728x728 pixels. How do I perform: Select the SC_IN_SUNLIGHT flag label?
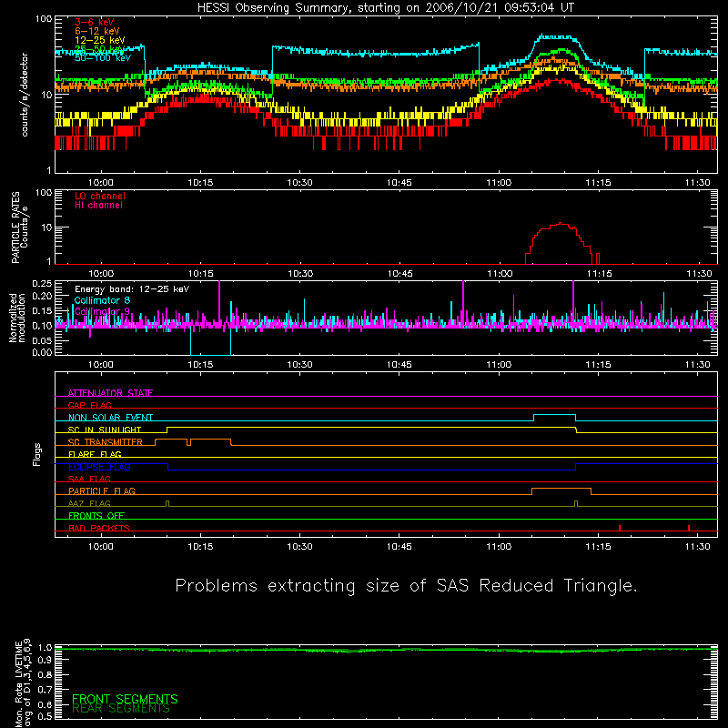(105, 430)
